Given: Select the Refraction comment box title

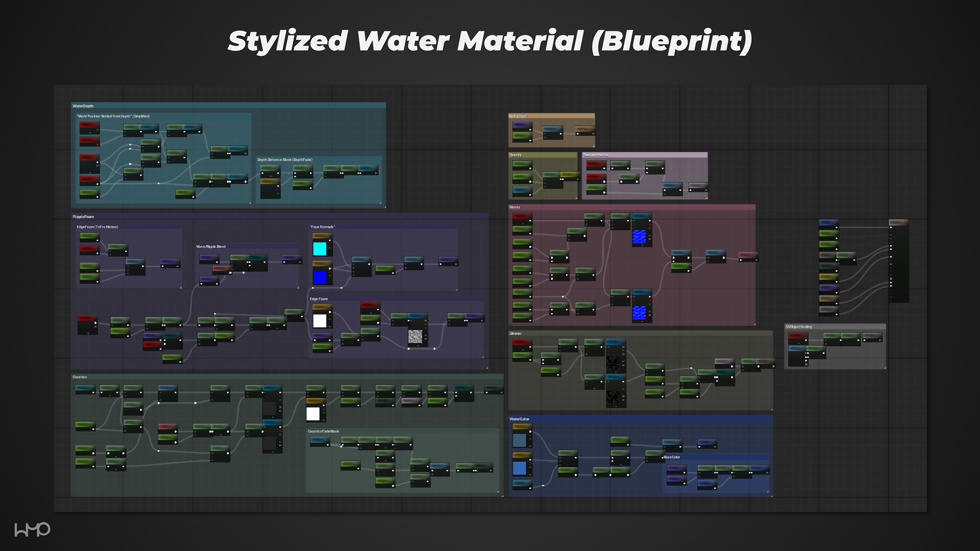Looking at the screenshot, I should [518, 116].
